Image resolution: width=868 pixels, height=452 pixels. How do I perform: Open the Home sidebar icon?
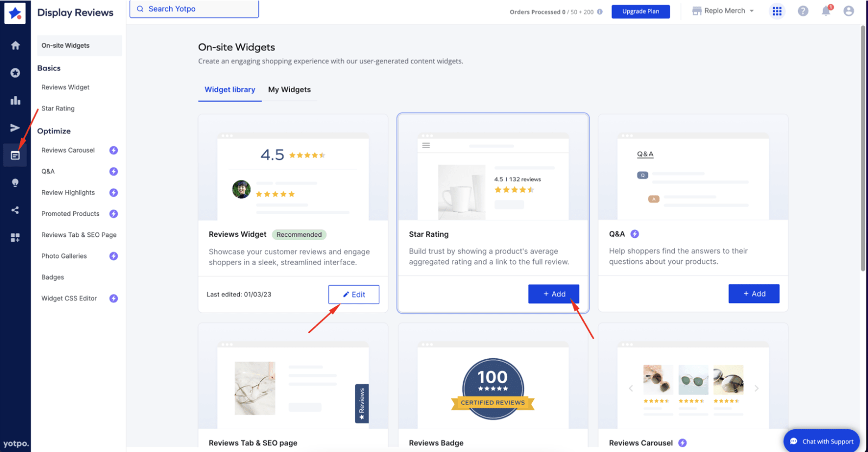click(15, 46)
